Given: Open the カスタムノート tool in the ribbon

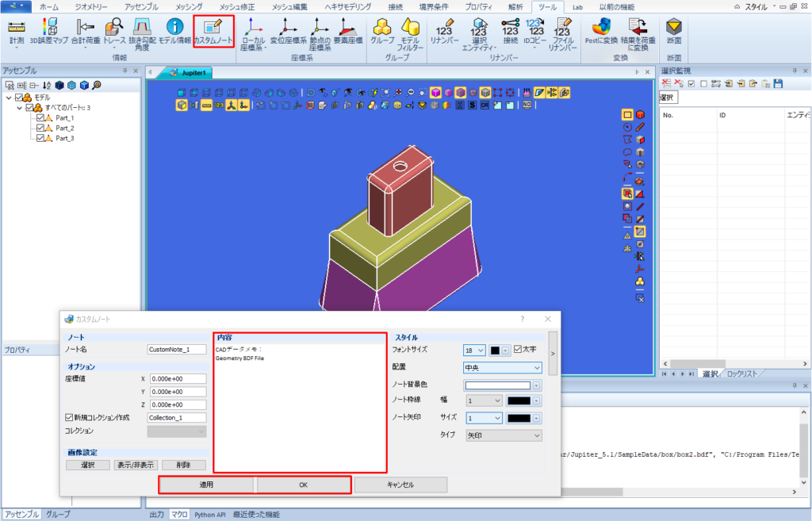Looking at the screenshot, I should (213, 31).
